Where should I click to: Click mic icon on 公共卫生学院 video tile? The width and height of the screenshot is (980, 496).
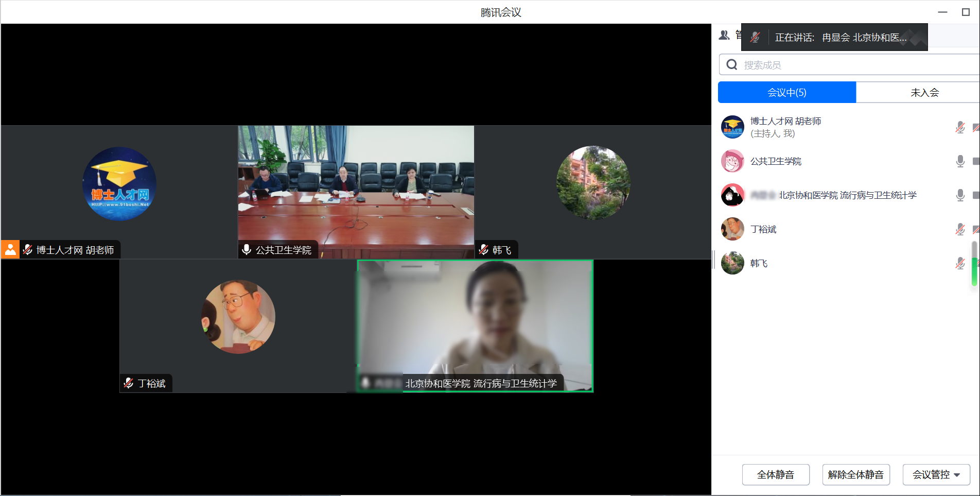click(247, 250)
